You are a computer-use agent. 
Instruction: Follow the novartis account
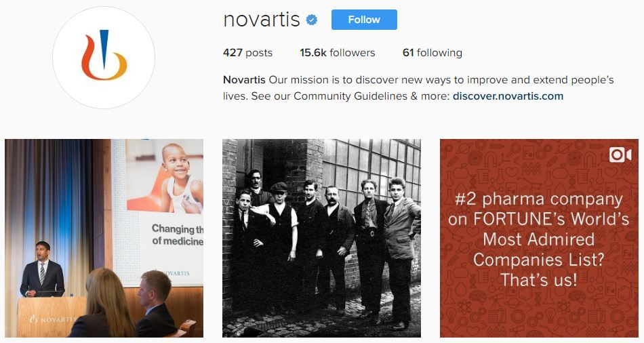364,20
